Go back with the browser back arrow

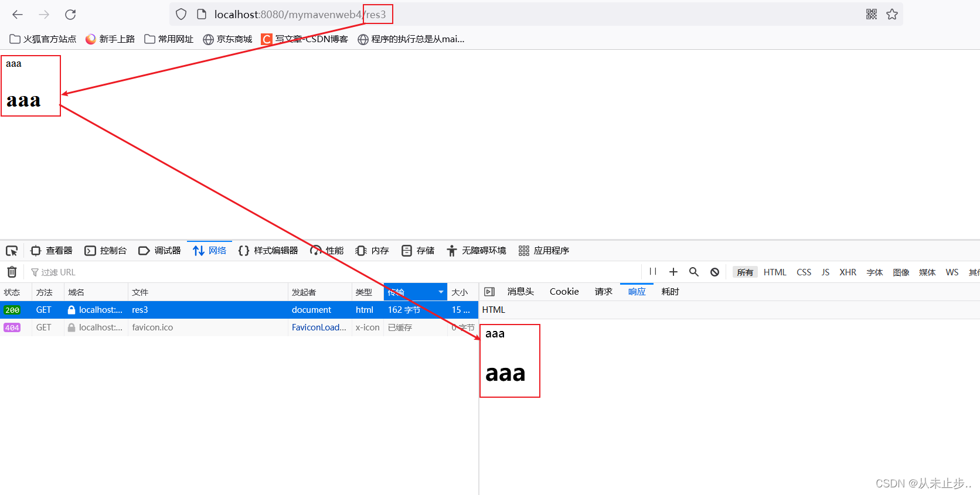point(18,15)
